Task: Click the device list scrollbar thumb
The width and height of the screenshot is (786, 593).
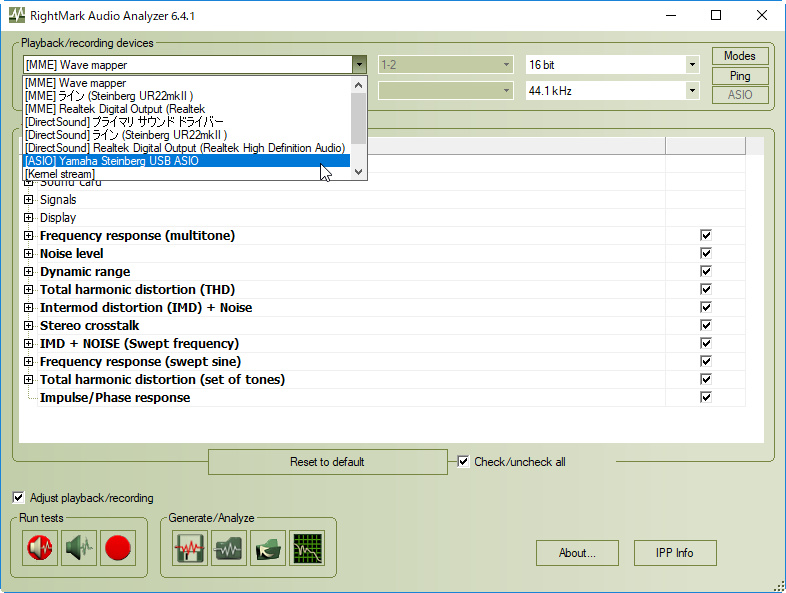Action: click(x=358, y=118)
